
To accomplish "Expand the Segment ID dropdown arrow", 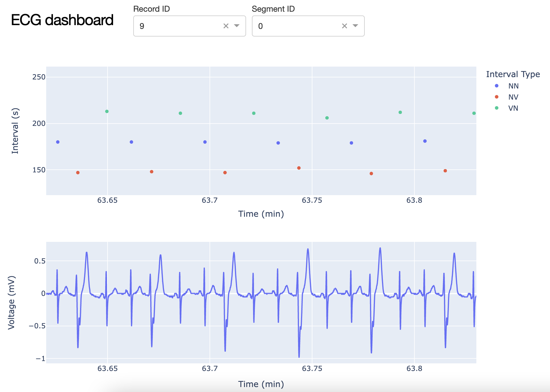I will [355, 26].
